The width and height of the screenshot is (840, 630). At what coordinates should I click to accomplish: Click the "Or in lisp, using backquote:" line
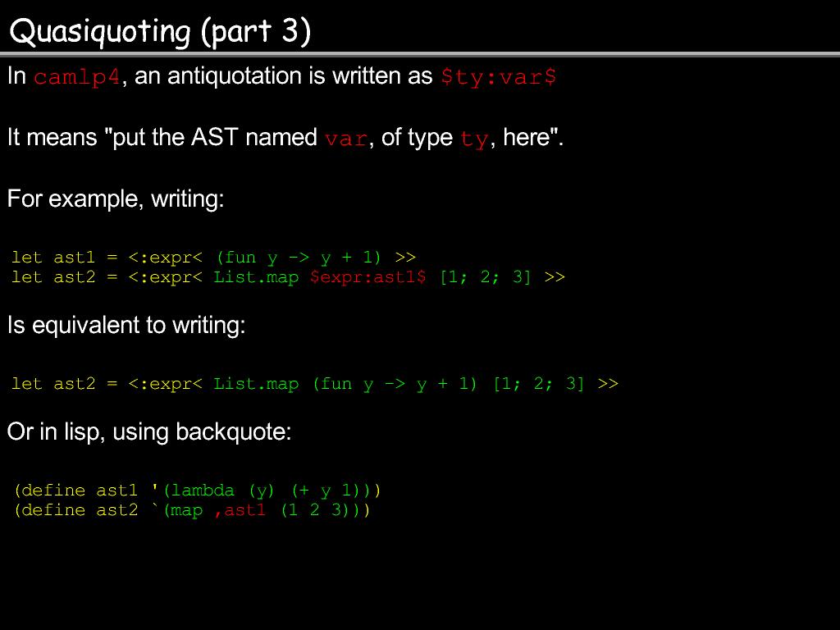pyautogui.click(x=149, y=431)
